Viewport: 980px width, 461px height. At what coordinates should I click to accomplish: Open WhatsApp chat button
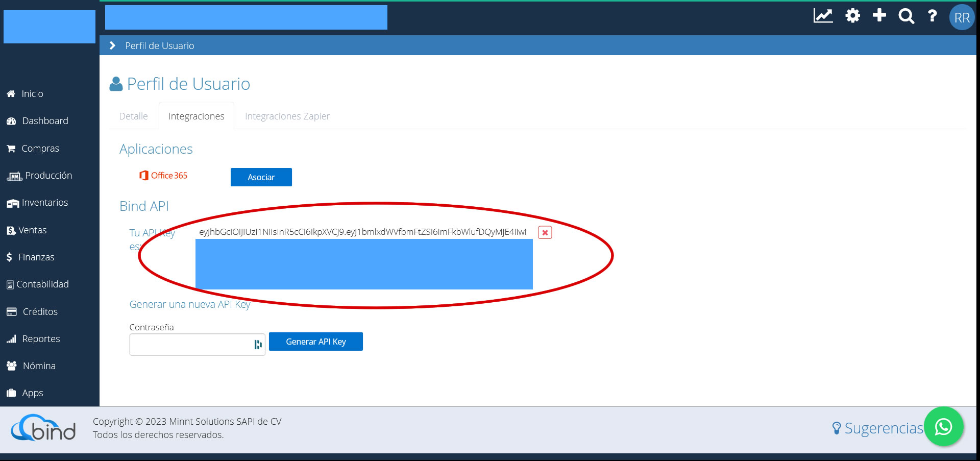click(x=943, y=426)
